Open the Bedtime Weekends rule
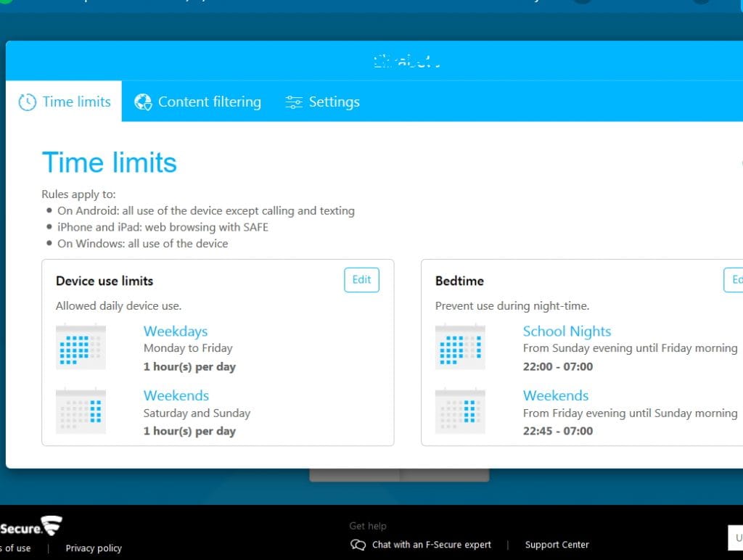This screenshot has width=743, height=560. click(x=556, y=395)
